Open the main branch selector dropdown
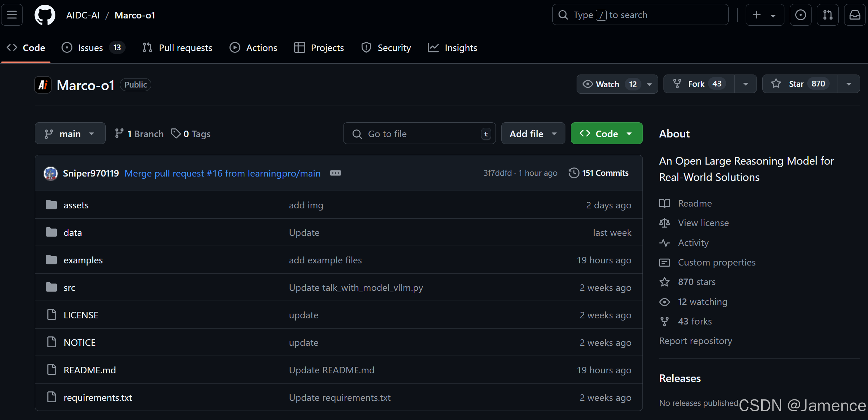The height and width of the screenshot is (420, 868). pyautogui.click(x=70, y=134)
